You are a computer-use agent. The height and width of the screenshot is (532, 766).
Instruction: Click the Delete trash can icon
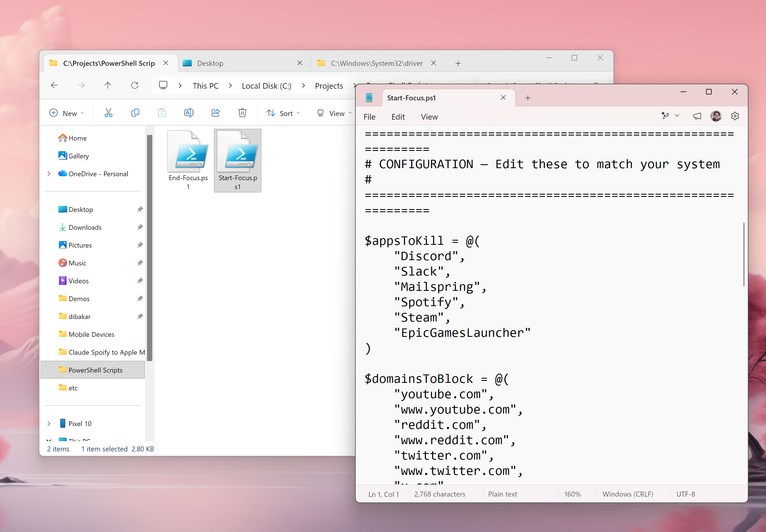point(242,113)
